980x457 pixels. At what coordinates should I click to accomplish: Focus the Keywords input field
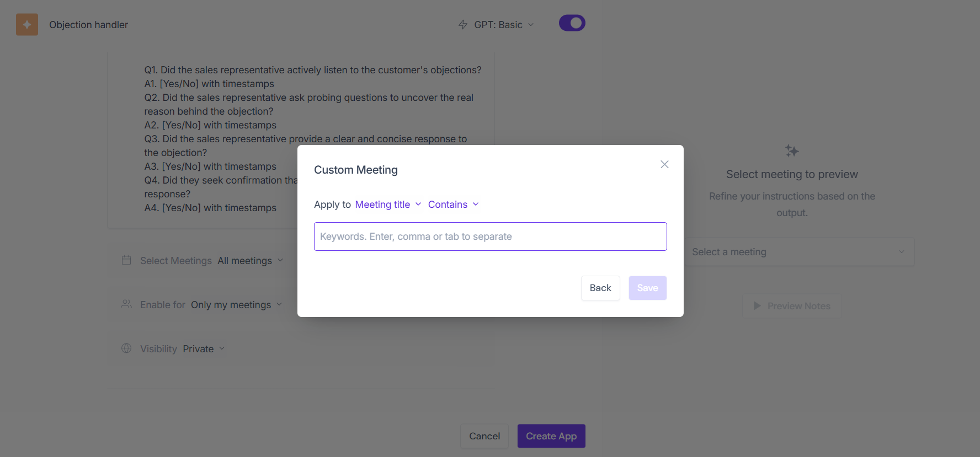pyautogui.click(x=490, y=236)
